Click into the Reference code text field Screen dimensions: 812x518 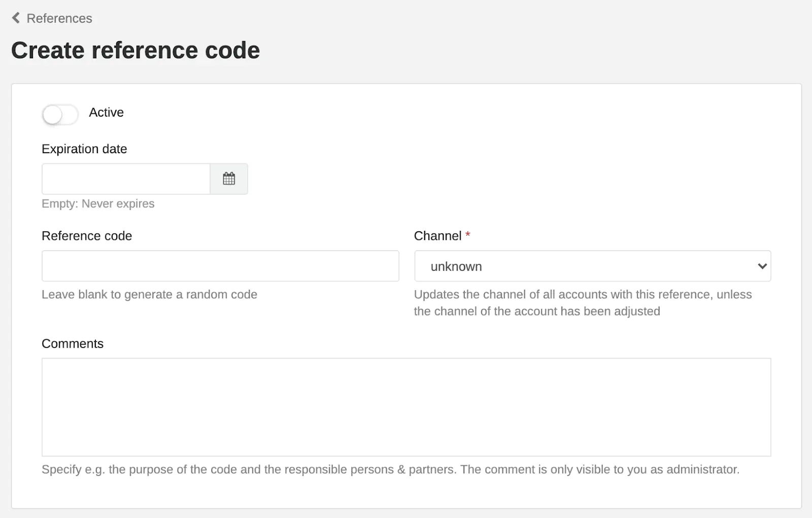point(220,266)
